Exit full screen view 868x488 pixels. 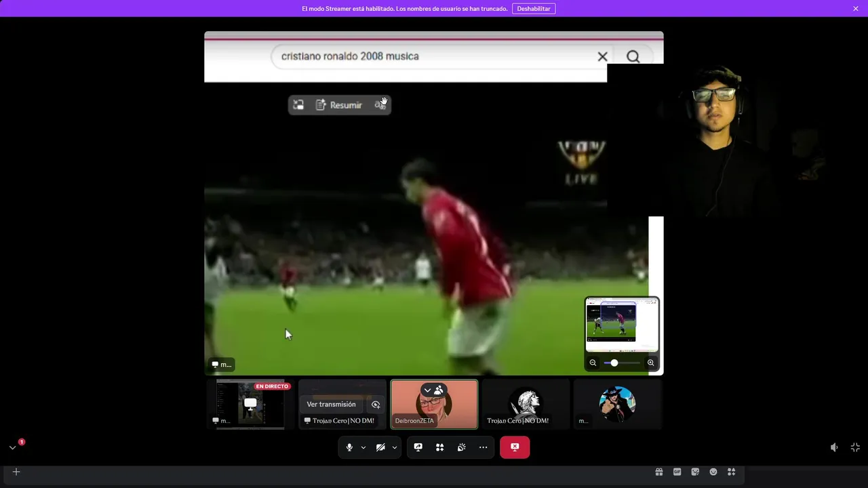point(855,447)
